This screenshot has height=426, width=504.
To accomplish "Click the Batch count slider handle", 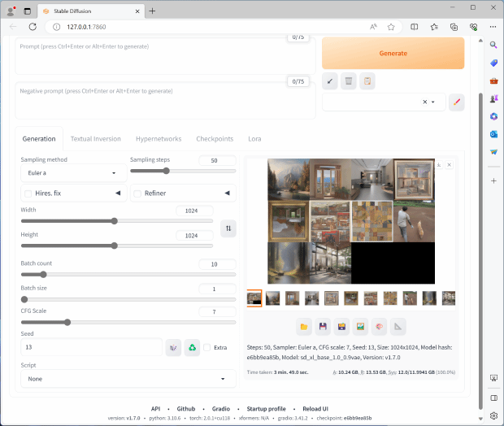I will point(43,275).
